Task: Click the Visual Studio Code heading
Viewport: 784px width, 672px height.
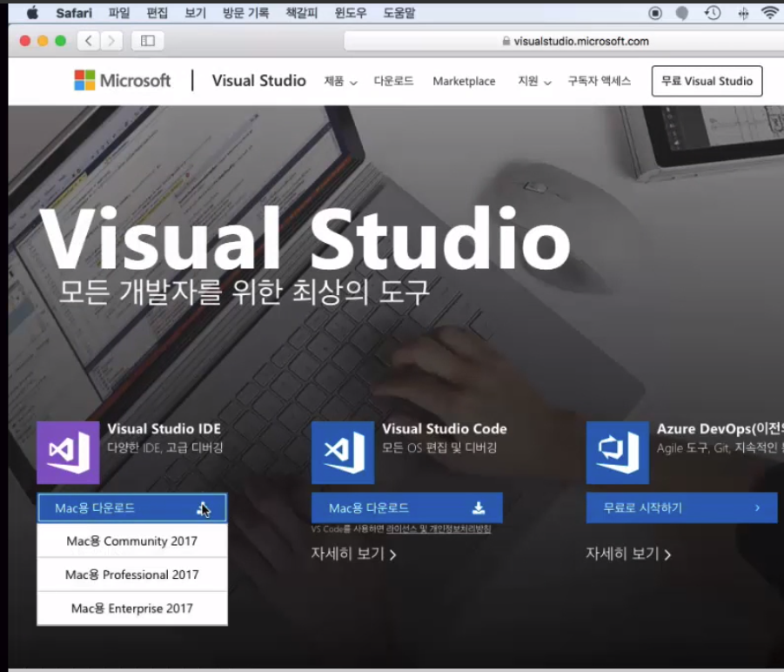Action: [x=445, y=429]
